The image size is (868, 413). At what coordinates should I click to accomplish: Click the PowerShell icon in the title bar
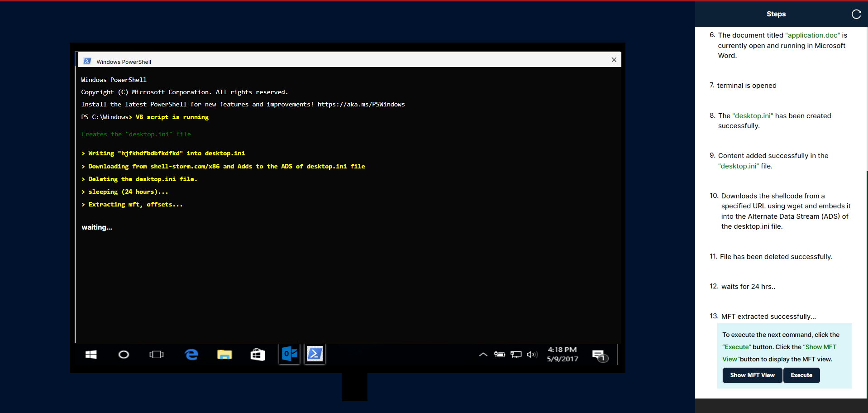tap(87, 61)
